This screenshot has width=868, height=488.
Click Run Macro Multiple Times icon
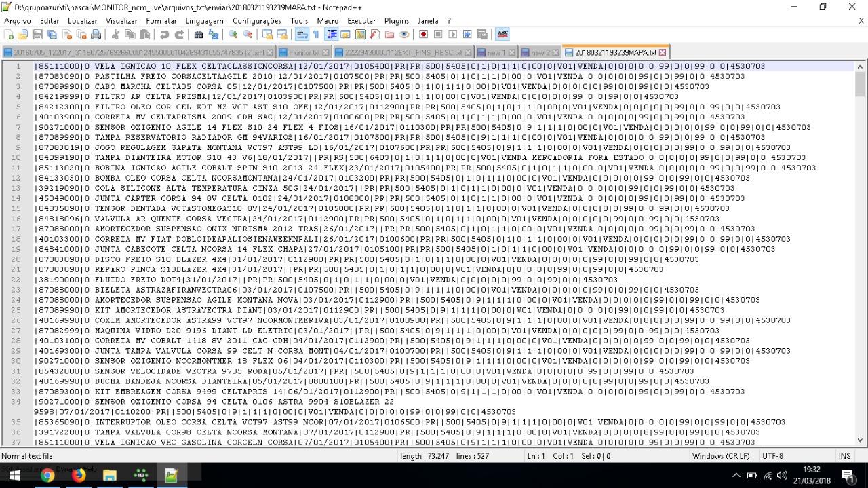coord(467,35)
